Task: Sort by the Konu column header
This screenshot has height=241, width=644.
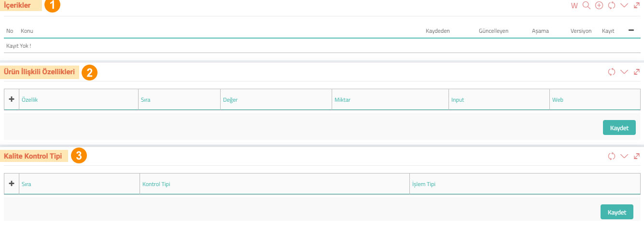Action: click(x=27, y=31)
